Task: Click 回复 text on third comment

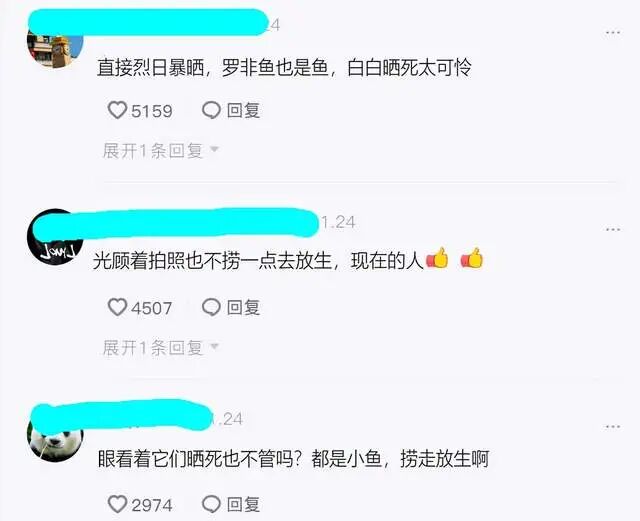Action: click(243, 504)
